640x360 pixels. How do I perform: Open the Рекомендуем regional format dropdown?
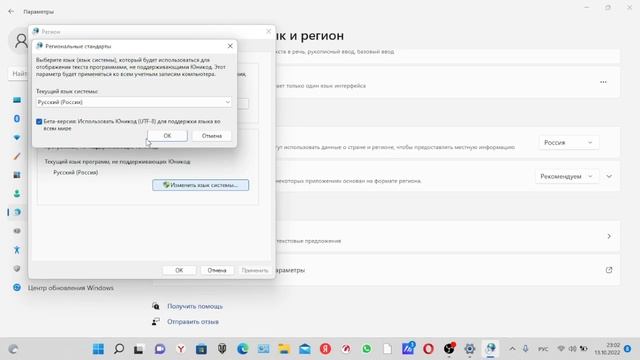pos(567,176)
